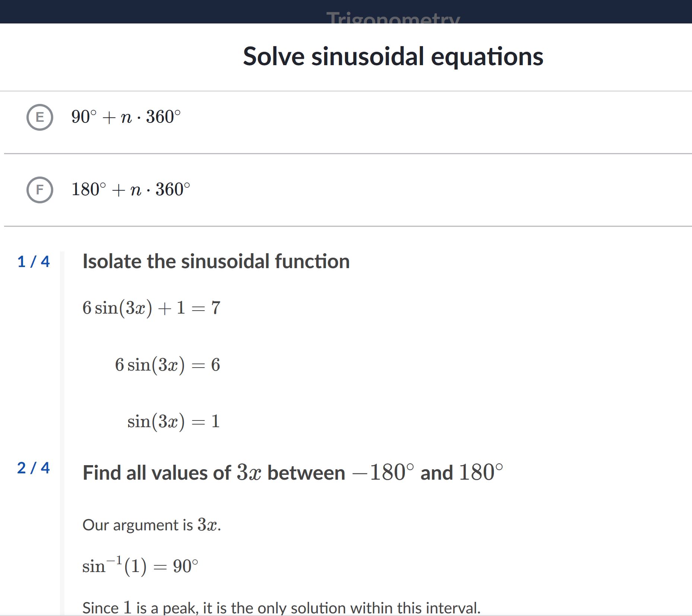Select answer choice E radio circle
Viewport: 692px width, 616px height.
pos(40,117)
